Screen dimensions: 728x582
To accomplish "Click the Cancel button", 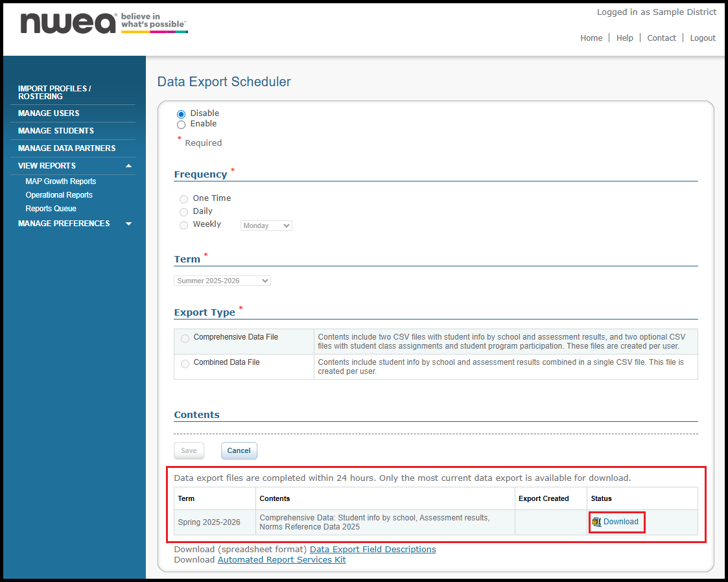I will 239,451.
